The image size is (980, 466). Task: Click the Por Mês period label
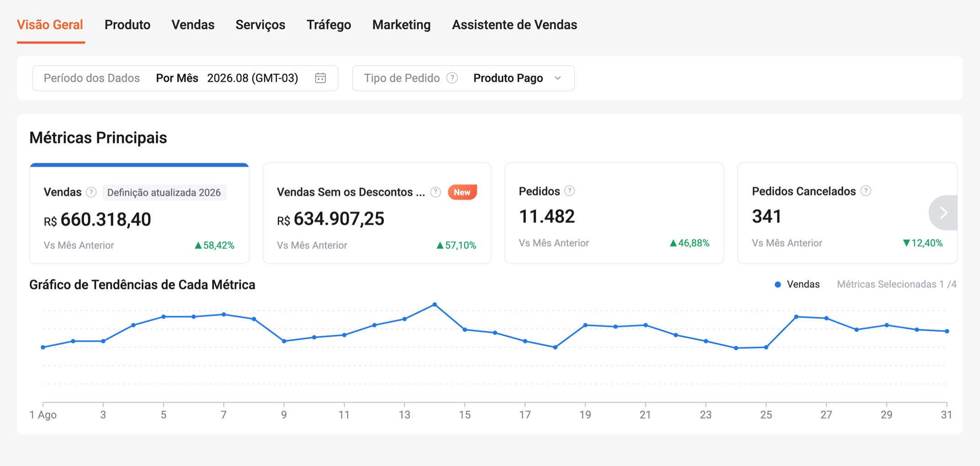(x=177, y=78)
